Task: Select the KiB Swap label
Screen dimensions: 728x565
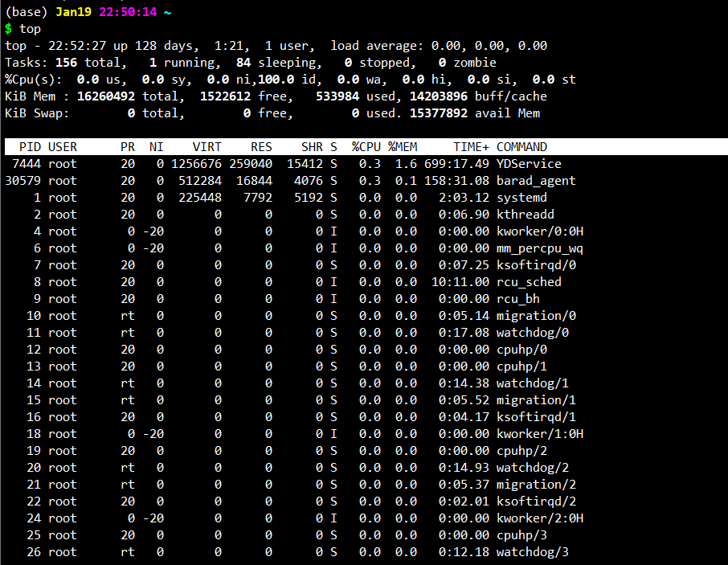Action: pos(37,113)
